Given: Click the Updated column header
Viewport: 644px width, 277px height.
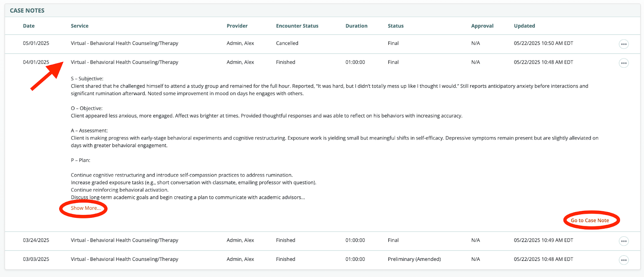Looking at the screenshot, I should tap(524, 26).
